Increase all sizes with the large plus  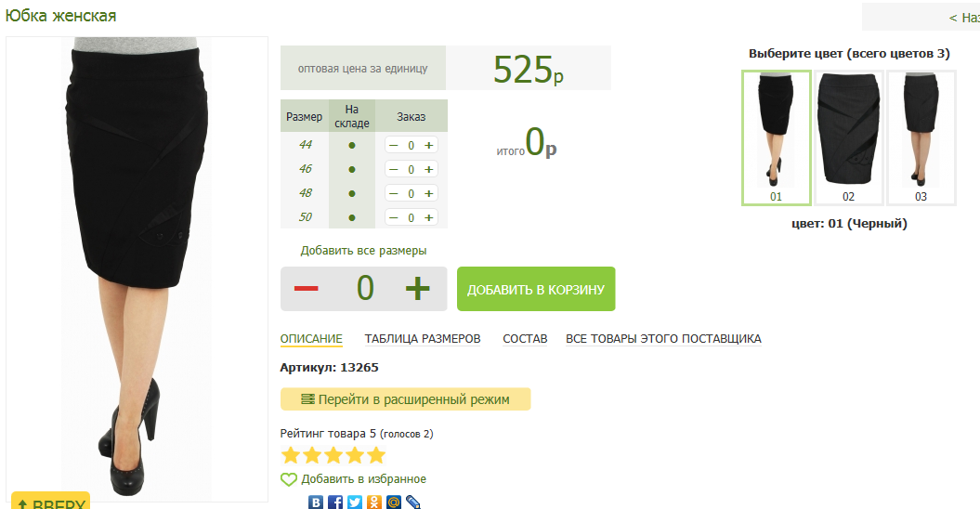[418, 289]
